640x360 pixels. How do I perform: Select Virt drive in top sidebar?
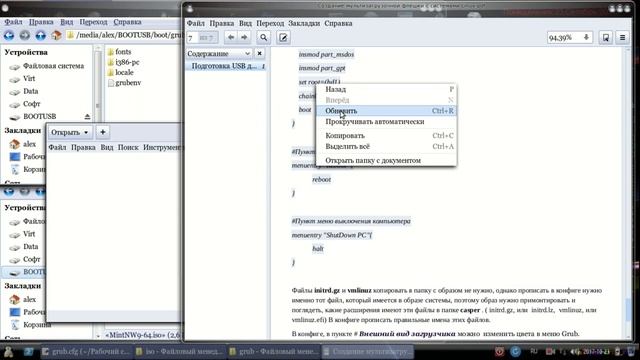[23, 79]
